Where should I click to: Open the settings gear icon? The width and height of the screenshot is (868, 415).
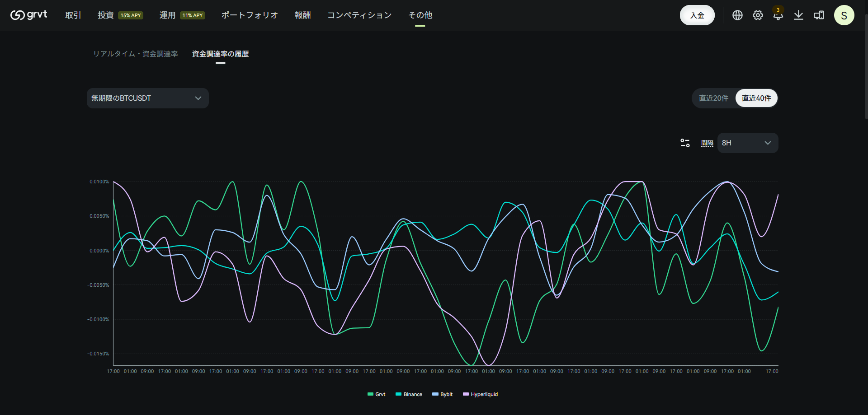[x=758, y=15]
